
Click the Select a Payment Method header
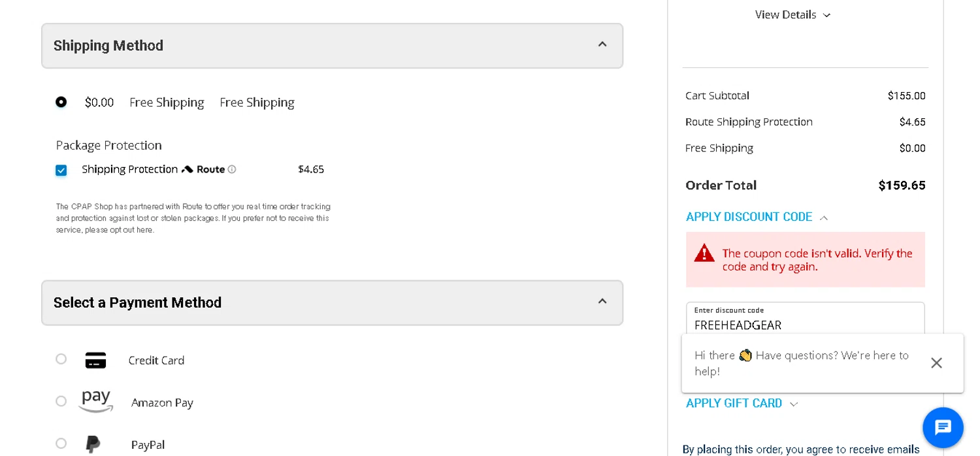tap(332, 302)
